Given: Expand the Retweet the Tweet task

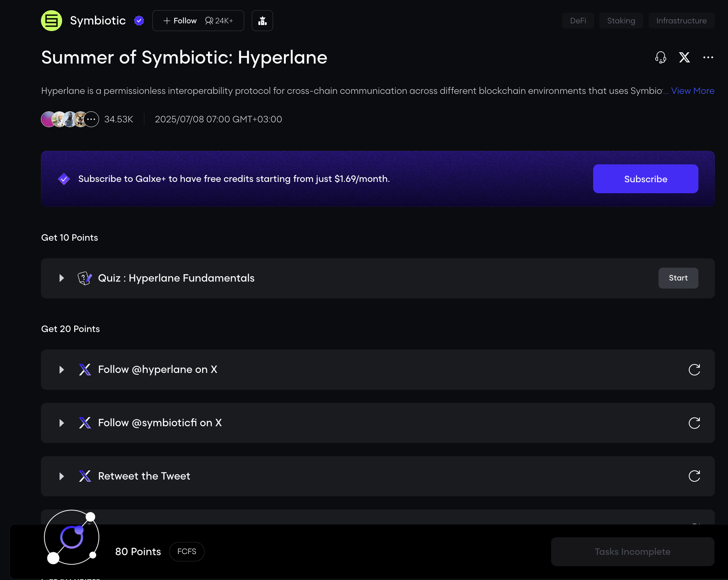Looking at the screenshot, I should (x=61, y=476).
